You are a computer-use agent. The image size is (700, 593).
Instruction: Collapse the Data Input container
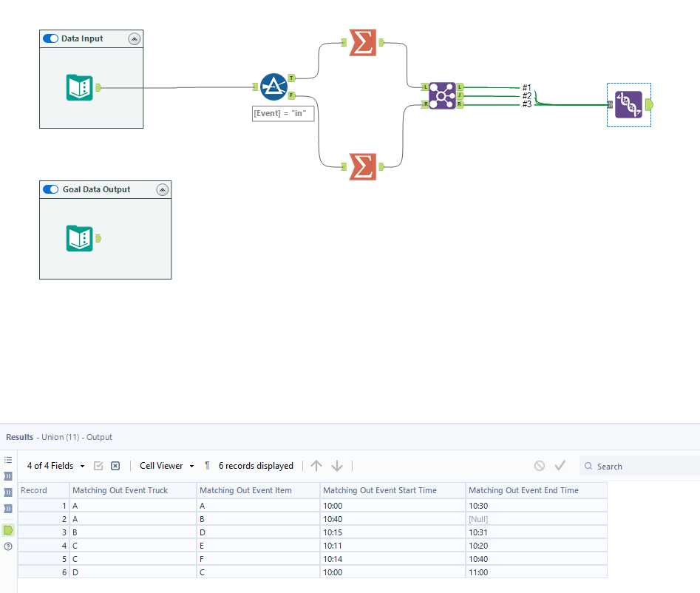coord(134,38)
